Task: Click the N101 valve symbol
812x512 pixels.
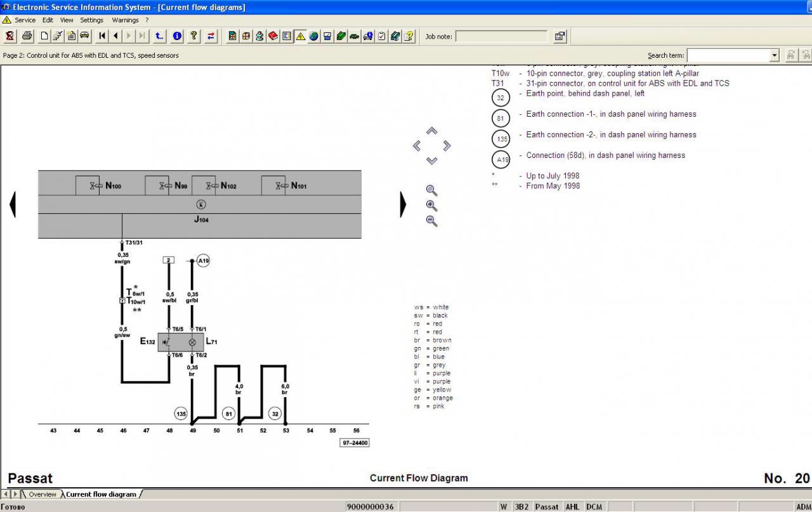Action: pyautogui.click(x=282, y=186)
